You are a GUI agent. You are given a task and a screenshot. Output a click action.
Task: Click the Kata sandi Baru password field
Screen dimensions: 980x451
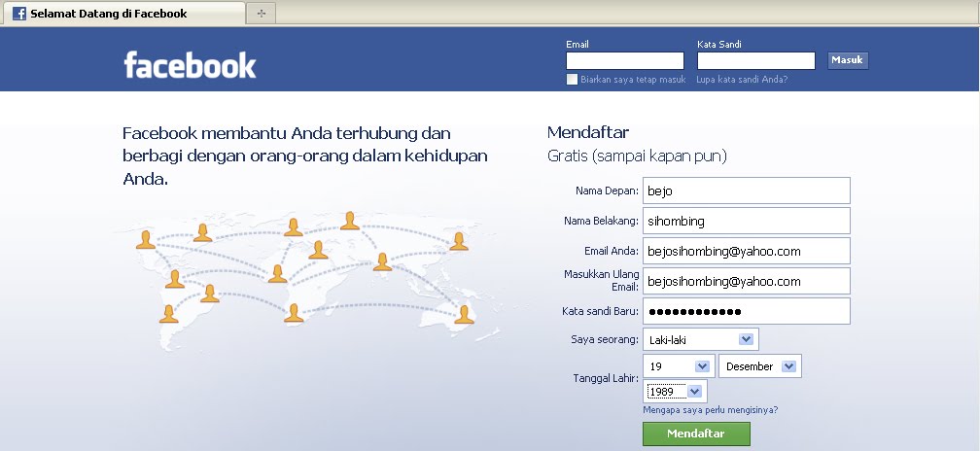click(x=747, y=311)
